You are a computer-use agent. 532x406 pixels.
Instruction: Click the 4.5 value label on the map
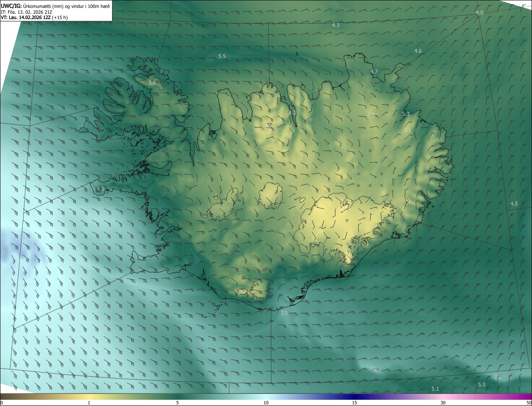(514, 203)
